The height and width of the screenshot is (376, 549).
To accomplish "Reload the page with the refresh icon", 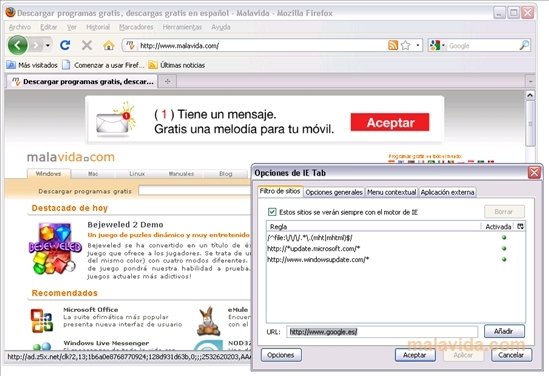I will click(x=65, y=45).
